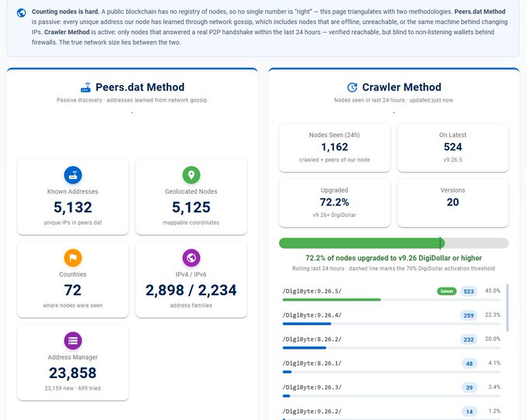Screen dimensions: 527x420
Task: Click the 523 count badge for DigiByte 9.26.5
Action: 469,291
